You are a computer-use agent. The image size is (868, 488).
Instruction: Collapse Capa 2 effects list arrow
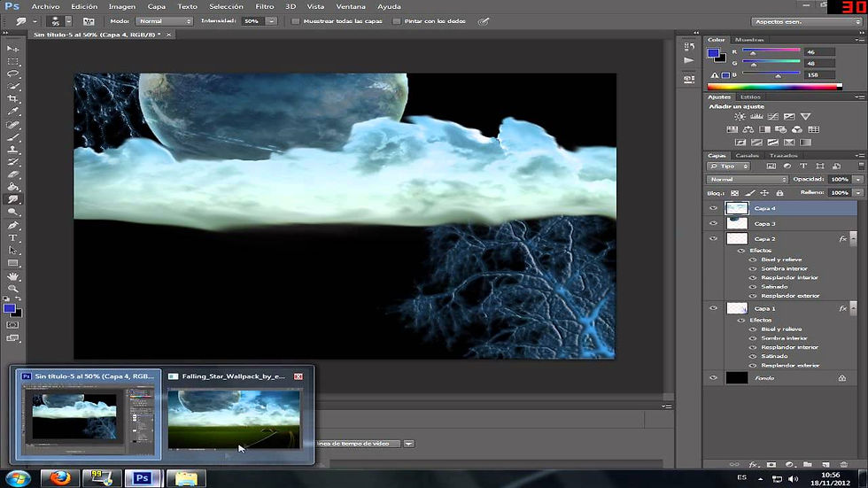(853, 238)
